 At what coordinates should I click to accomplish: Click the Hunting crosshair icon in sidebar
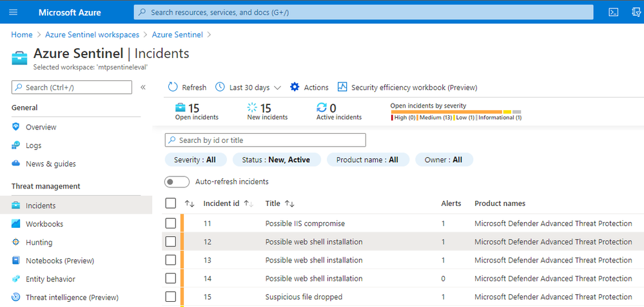[16, 242]
